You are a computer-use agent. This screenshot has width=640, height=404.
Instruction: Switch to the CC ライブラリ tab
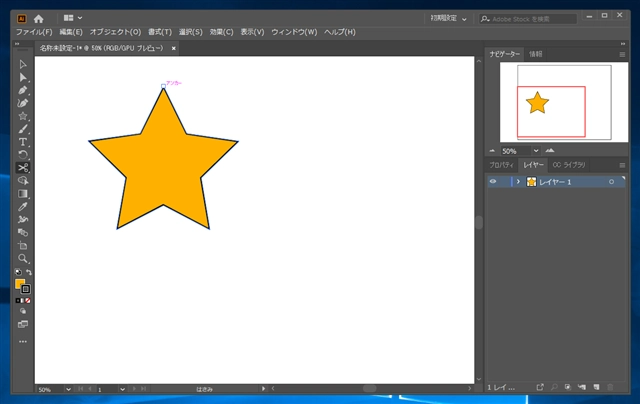(569, 165)
